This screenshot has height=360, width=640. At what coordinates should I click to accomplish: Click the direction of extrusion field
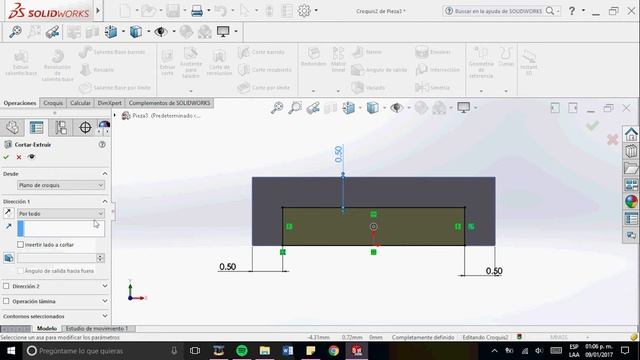click(x=61, y=229)
